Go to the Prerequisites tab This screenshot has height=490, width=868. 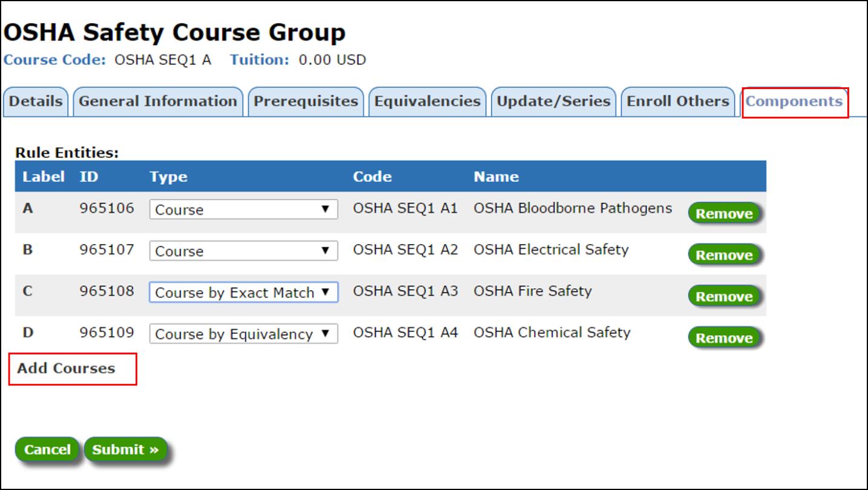[306, 102]
